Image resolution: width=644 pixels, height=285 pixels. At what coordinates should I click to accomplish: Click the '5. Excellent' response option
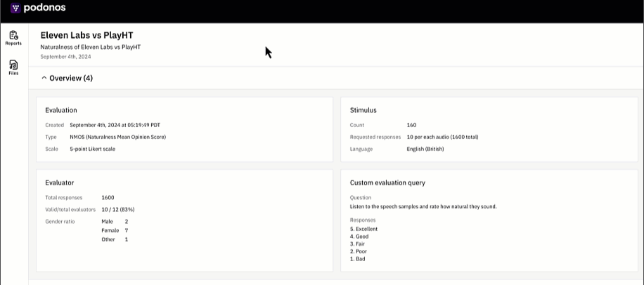(x=363, y=229)
